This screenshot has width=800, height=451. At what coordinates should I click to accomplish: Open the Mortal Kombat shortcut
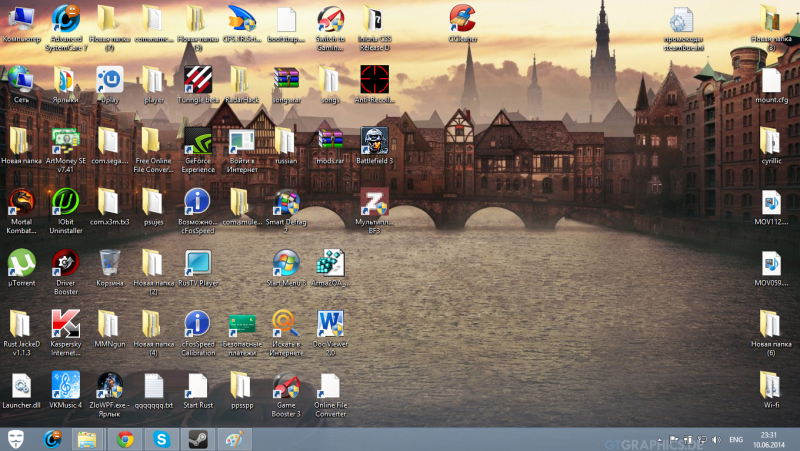(x=21, y=202)
